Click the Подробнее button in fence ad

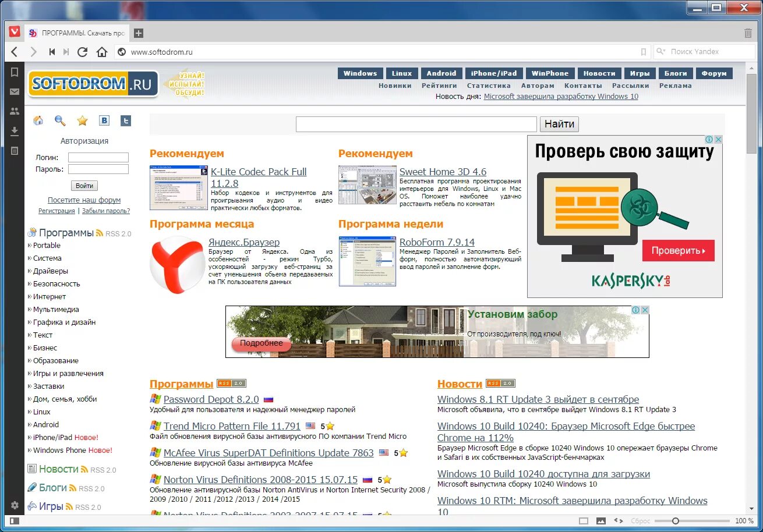[x=261, y=343]
